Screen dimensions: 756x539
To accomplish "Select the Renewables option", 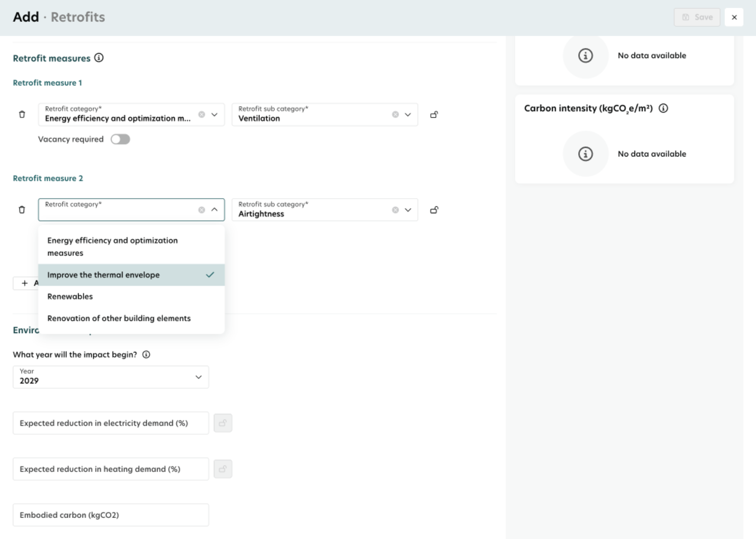I will [x=131, y=297].
